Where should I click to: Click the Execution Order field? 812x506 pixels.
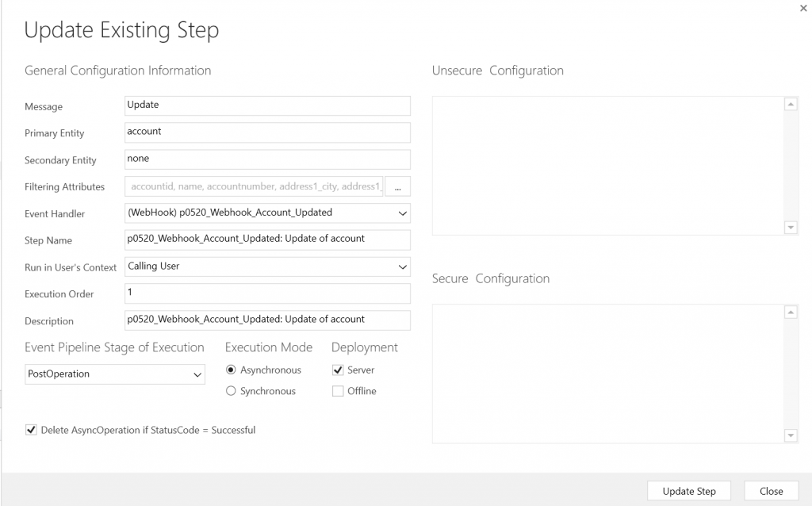pos(267,293)
